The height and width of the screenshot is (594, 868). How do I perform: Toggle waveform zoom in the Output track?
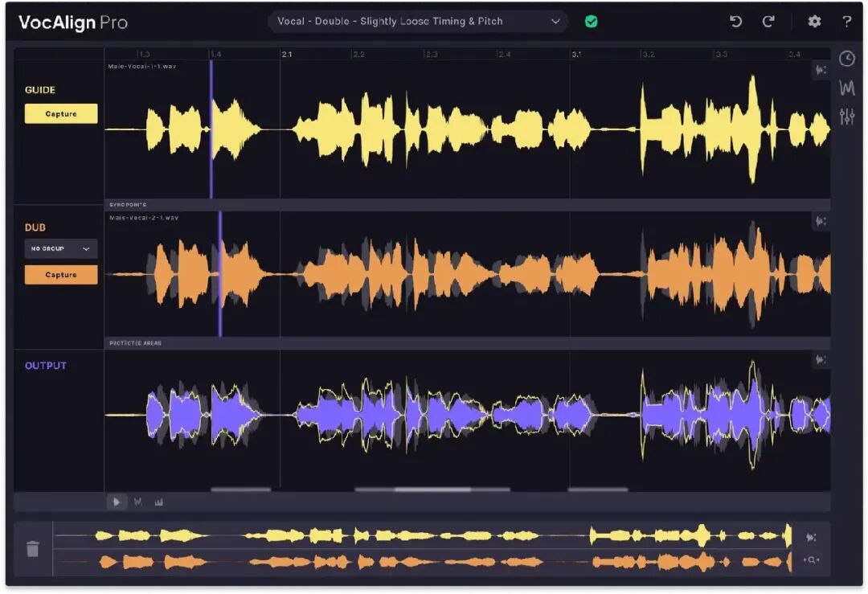coord(821,360)
